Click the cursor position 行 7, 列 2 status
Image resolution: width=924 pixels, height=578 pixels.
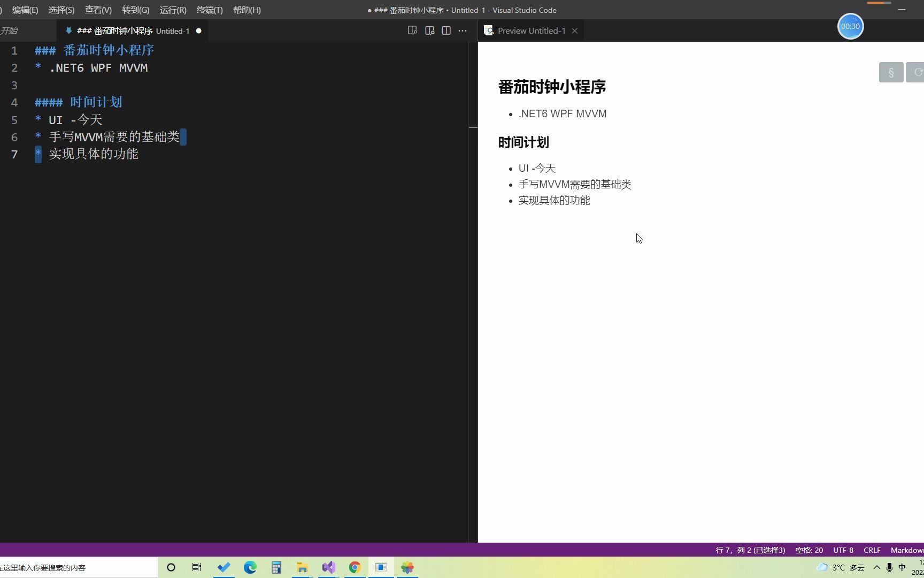pos(750,550)
